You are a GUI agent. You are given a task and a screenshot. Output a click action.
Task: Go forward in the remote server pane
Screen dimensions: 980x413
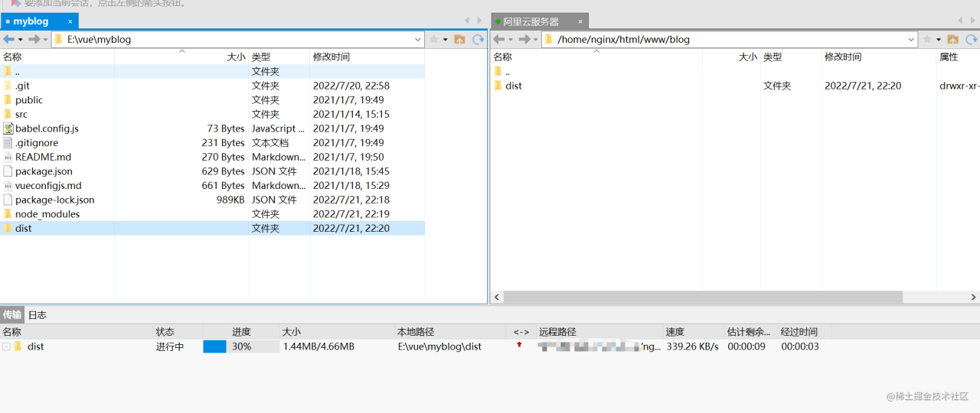tap(524, 39)
